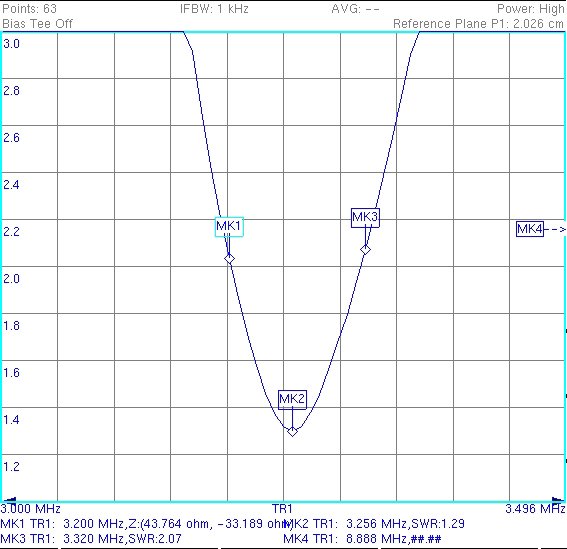
Task: Click Reference Plane P1: 2.026 cm
Action: point(478,24)
